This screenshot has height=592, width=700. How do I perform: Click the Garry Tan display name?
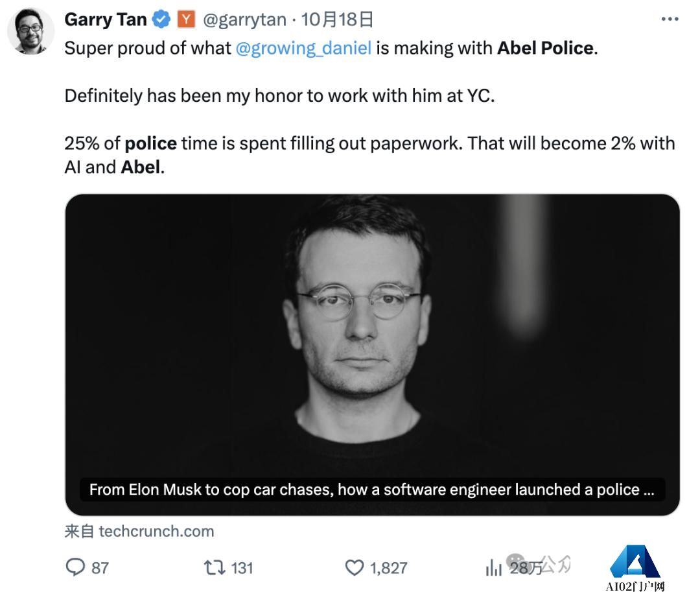click(106, 19)
